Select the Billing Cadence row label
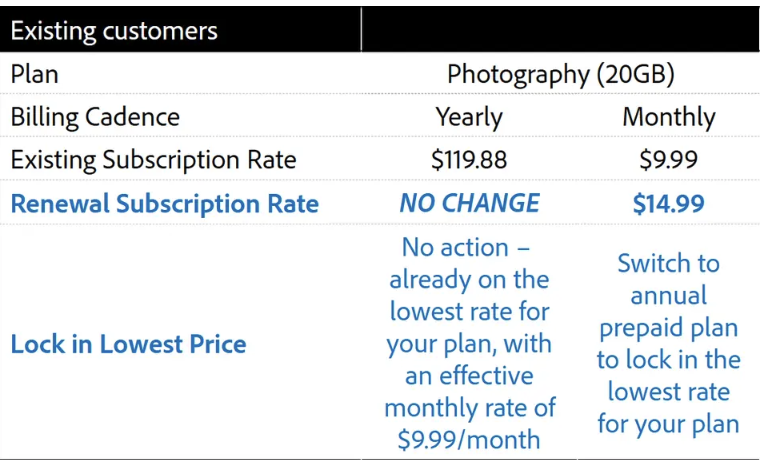Image resolution: width=760 pixels, height=460 pixels. coord(95,117)
